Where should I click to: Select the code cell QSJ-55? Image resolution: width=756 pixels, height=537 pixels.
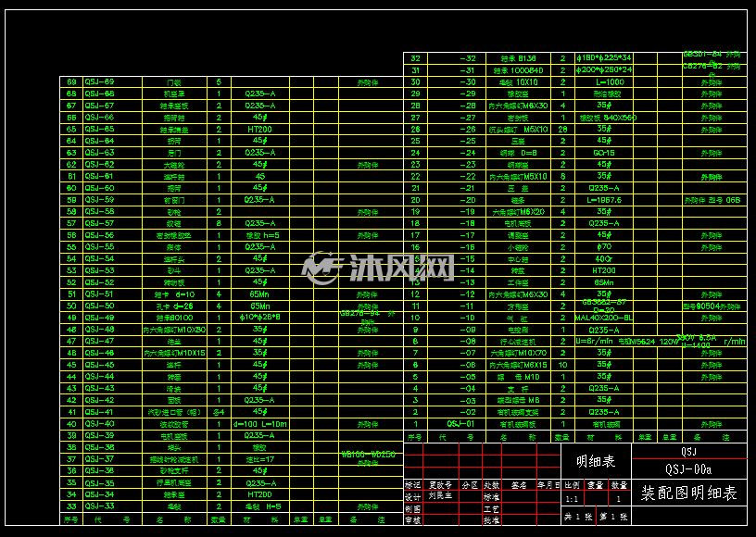click(100, 246)
